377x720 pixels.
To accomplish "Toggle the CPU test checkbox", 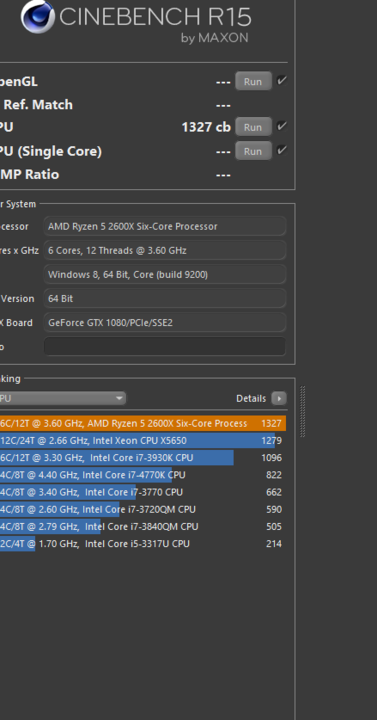I will point(281,126).
